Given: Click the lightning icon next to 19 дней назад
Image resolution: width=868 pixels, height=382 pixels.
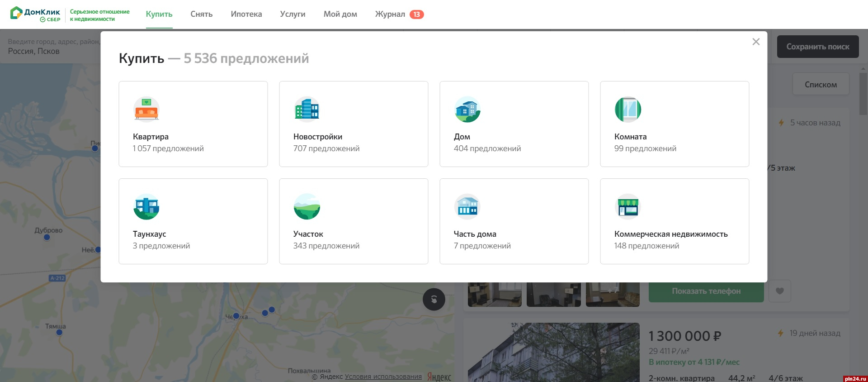Looking at the screenshot, I should [x=780, y=333].
